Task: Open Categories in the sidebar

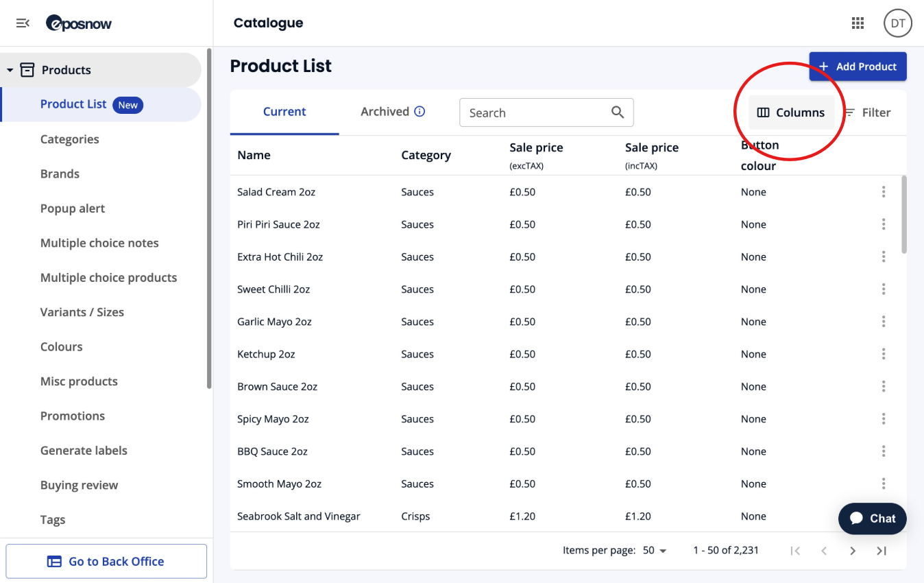Action: [x=69, y=139]
